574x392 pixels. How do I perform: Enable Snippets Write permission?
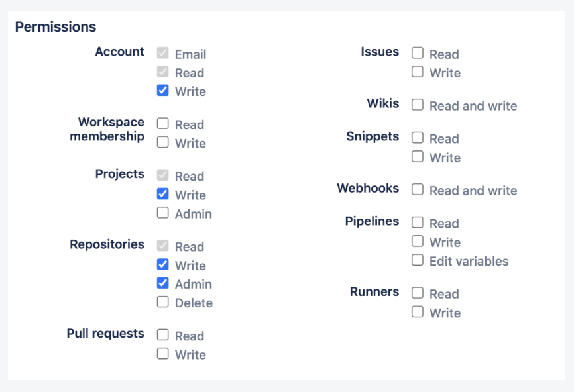(417, 157)
